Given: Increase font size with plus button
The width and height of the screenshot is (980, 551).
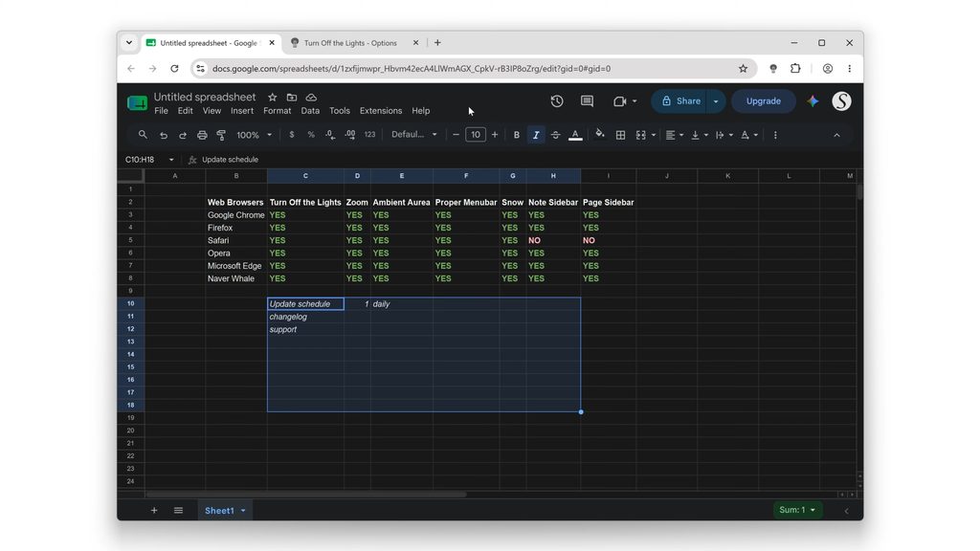Looking at the screenshot, I should click(x=495, y=135).
